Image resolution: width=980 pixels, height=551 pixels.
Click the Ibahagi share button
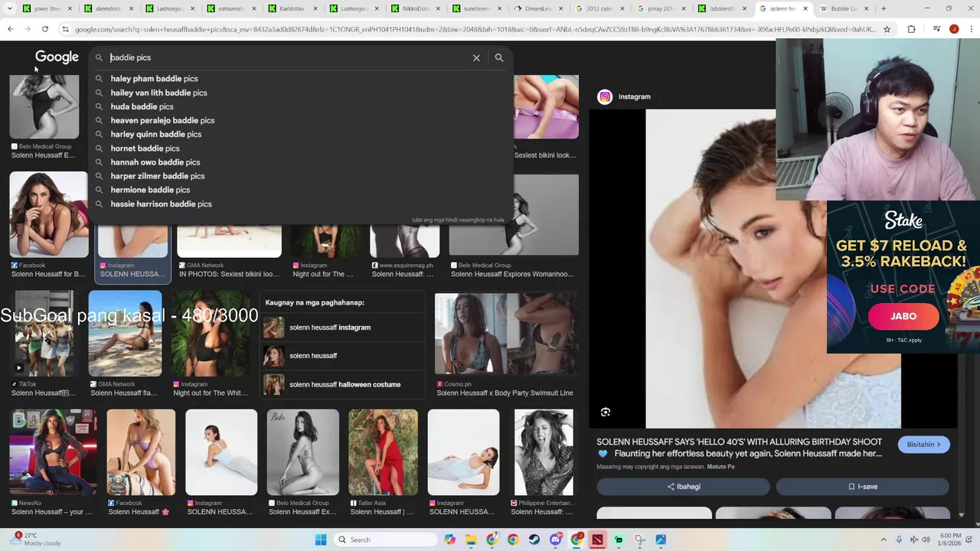[683, 487]
